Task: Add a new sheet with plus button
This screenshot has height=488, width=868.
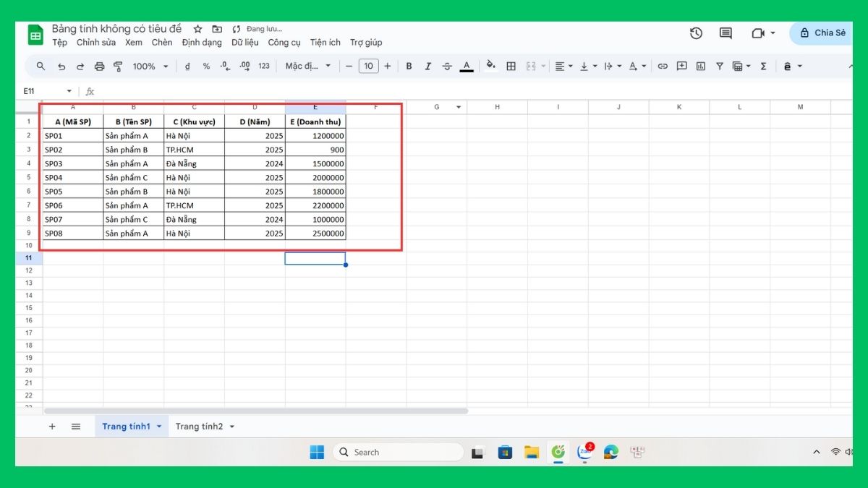Action: pyautogui.click(x=52, y=427)
